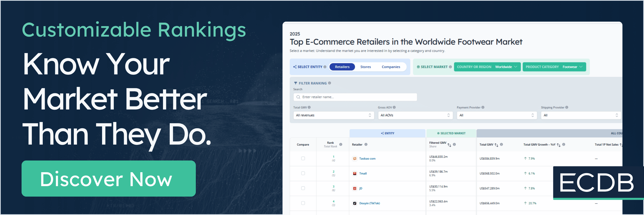Click the Taobao logo icon

pos(355,159)
